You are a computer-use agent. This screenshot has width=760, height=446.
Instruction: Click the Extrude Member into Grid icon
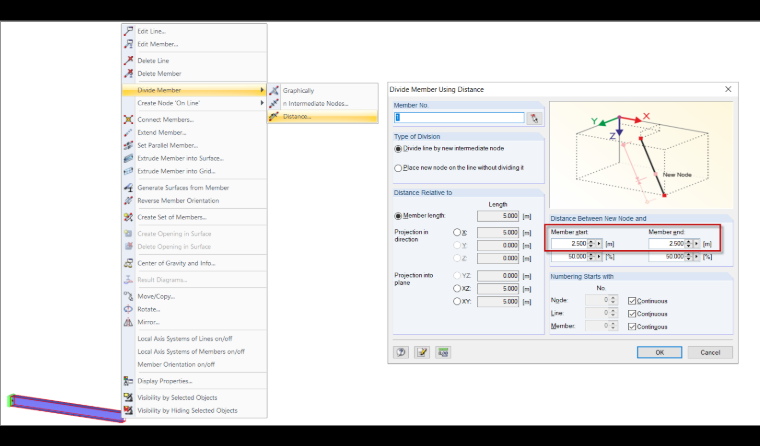pos(128,171)
